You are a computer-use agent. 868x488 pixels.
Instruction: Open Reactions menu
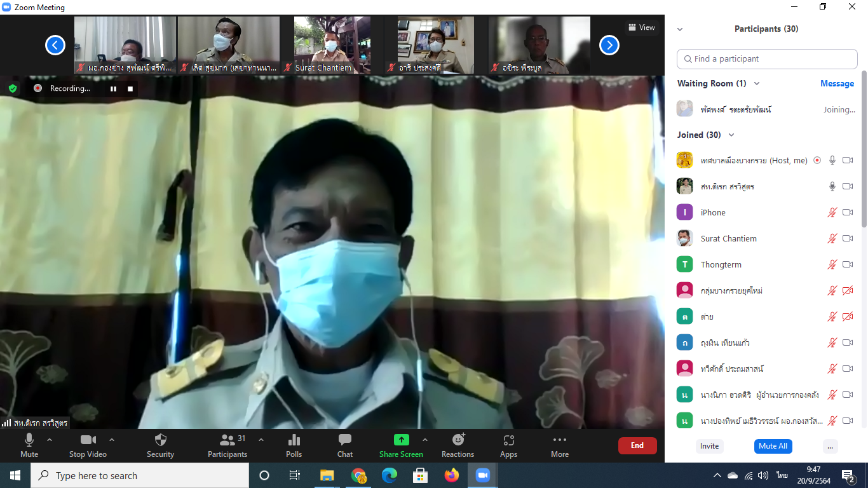pos(458,445)
